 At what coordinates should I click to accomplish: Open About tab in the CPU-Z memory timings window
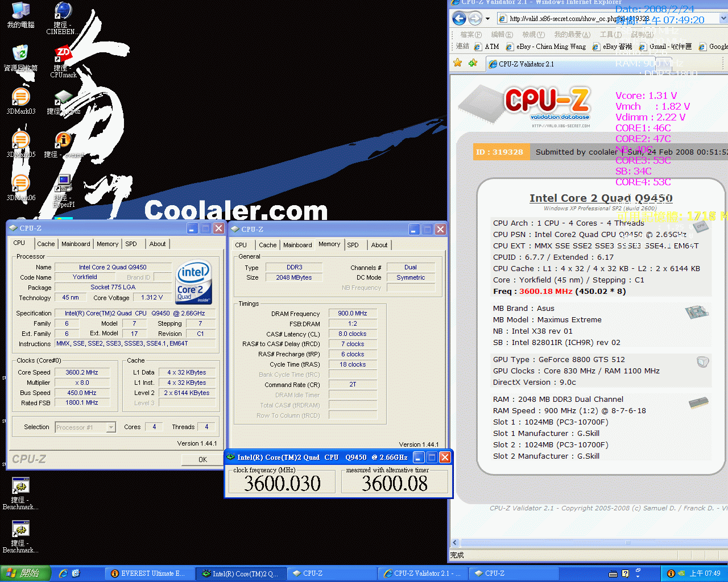point(379,245)
